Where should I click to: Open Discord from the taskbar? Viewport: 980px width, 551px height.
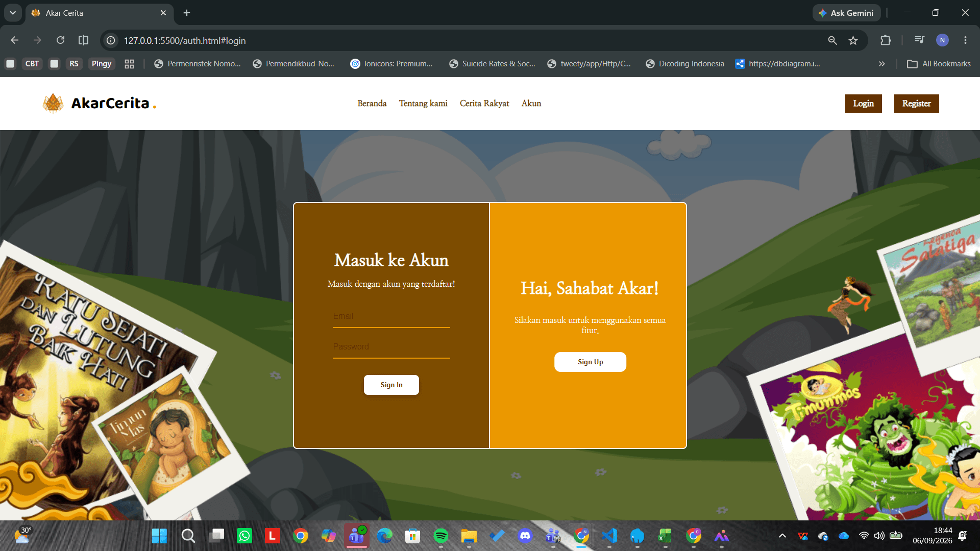point(525,536)
